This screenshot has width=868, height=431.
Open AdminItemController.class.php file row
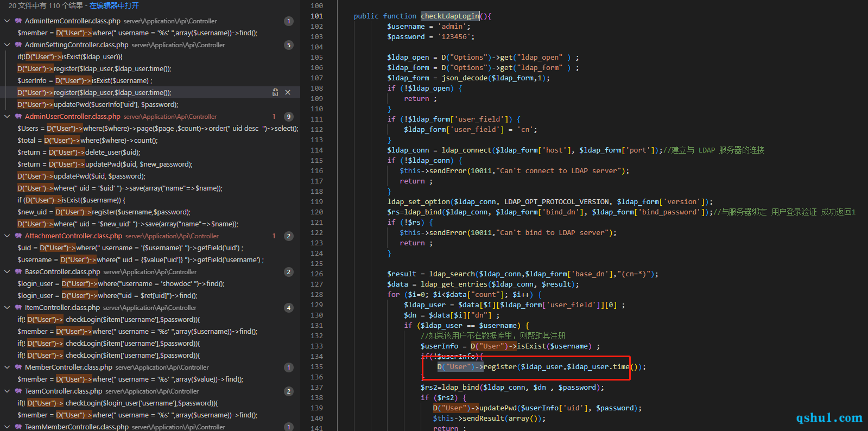click(150, 21)
